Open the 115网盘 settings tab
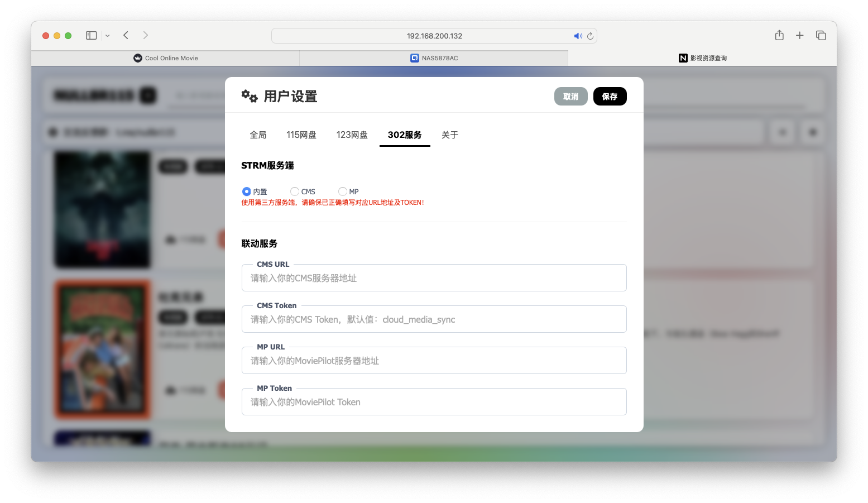The width and height of the screenshot is (868, 503). point(301,135)
